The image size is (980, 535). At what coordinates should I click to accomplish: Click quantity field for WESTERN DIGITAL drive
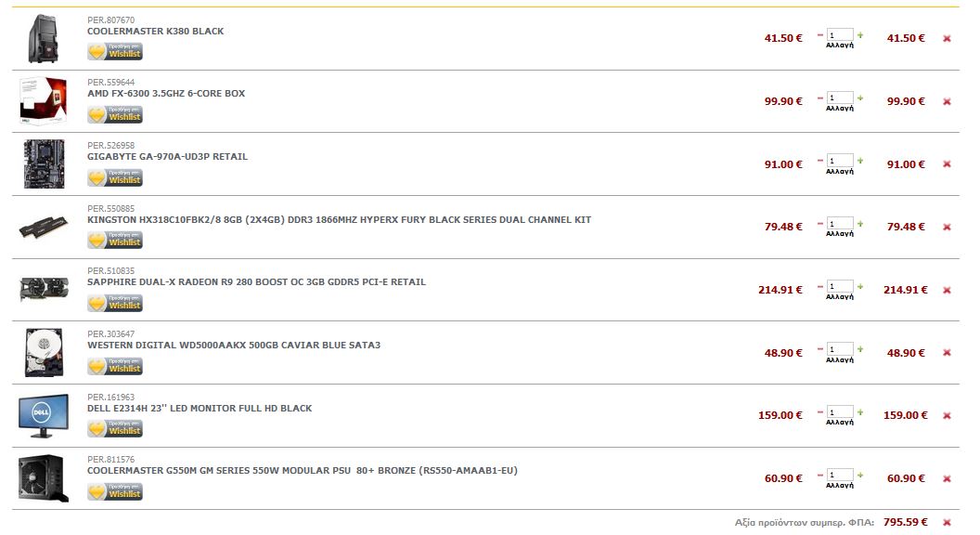[840, 349]
